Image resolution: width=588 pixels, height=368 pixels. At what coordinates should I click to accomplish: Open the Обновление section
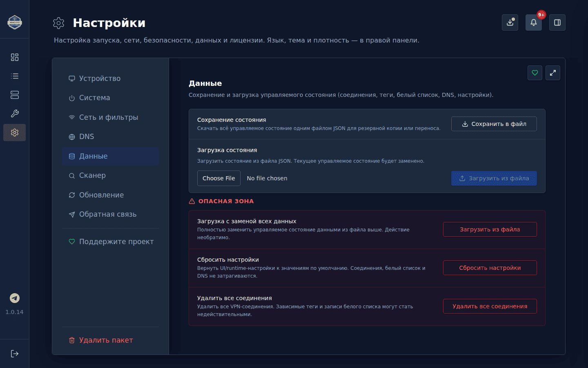click(110, 195)
